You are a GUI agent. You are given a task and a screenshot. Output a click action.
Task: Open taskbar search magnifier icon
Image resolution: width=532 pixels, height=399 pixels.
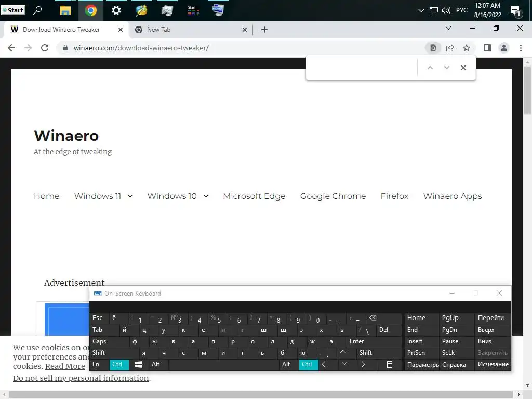pos(37,10)
